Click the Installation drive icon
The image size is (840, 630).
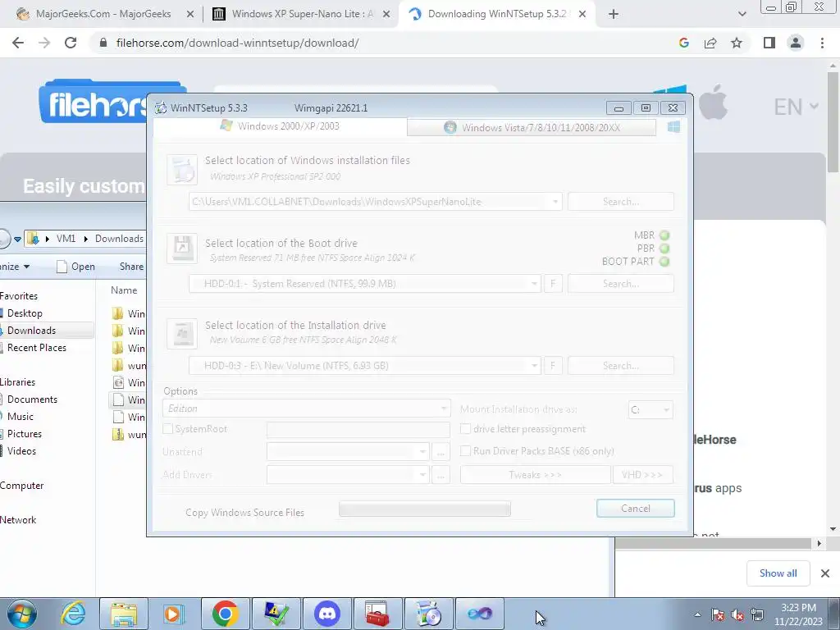coord(182,334)
